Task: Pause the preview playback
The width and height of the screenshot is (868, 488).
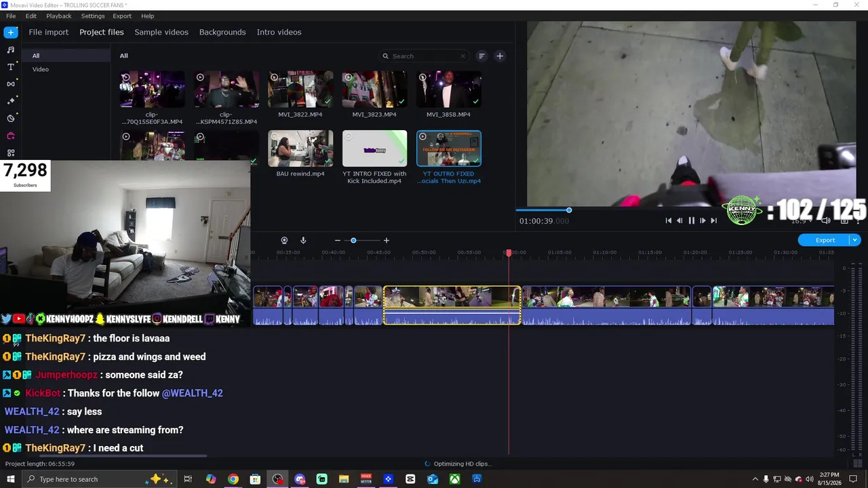Action: point(691,221)
